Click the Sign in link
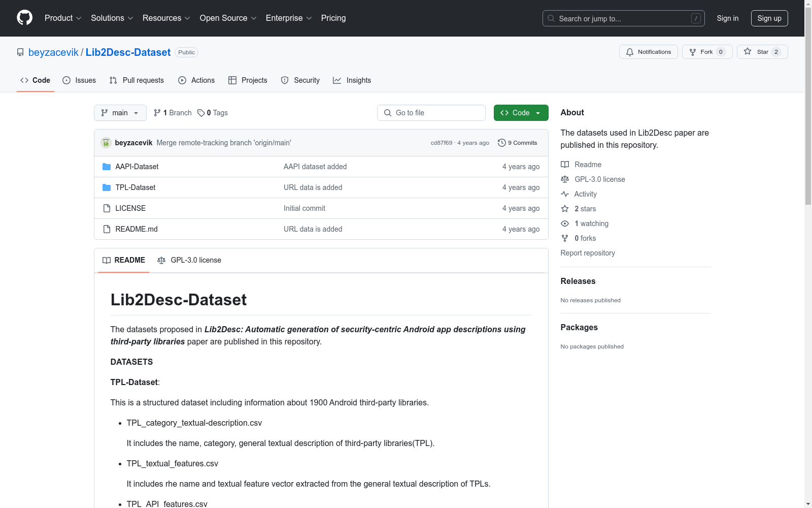 (x=728, y=18)
